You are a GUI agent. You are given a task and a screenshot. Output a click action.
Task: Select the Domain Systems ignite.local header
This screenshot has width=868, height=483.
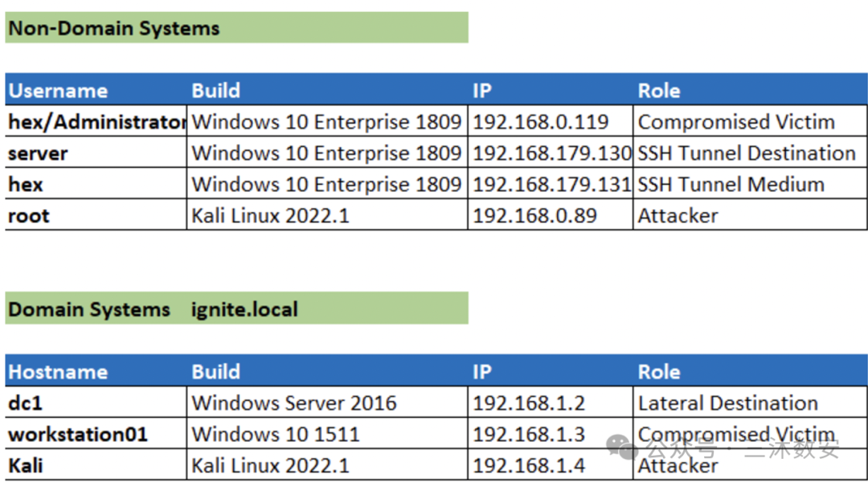click(x=236, y=309)
